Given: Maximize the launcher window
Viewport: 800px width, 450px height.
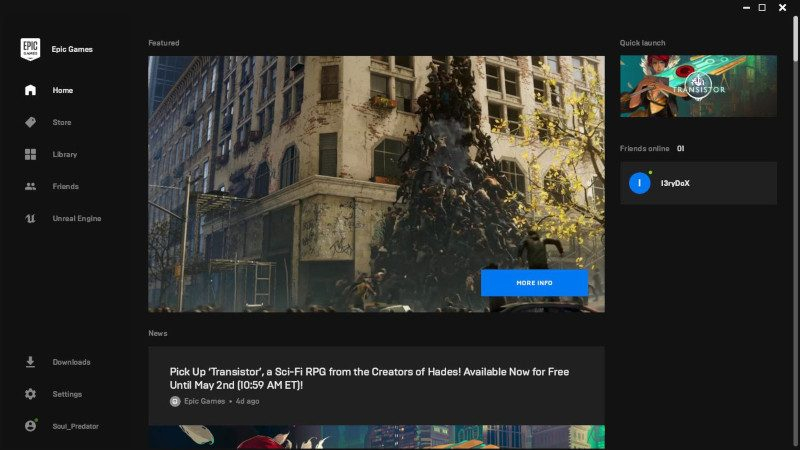Looking at the screenshot, I should (762, 8).
